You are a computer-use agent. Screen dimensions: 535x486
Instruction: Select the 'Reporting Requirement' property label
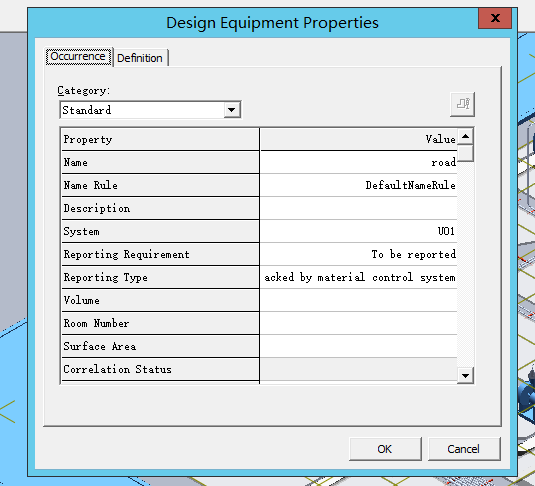coord(160,254)
